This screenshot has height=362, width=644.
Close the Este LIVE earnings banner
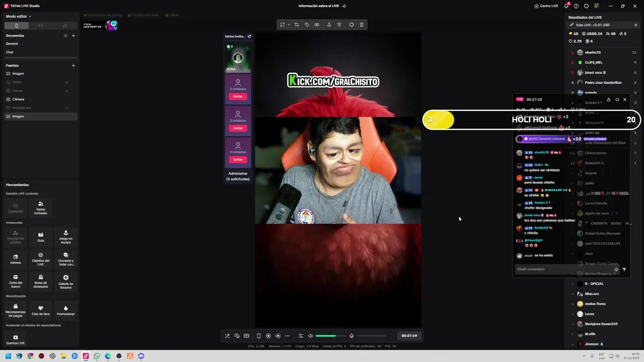[635, 25]
